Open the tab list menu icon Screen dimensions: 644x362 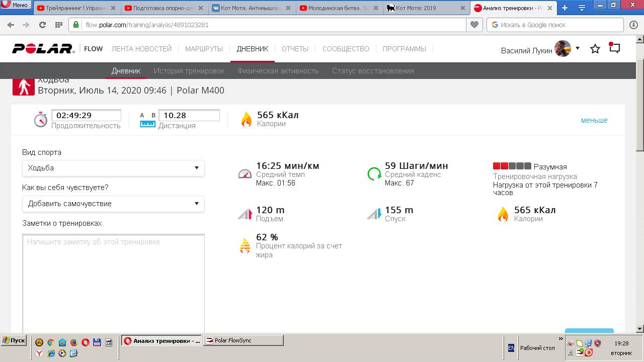pyautogui.click(x=582, y=8)
